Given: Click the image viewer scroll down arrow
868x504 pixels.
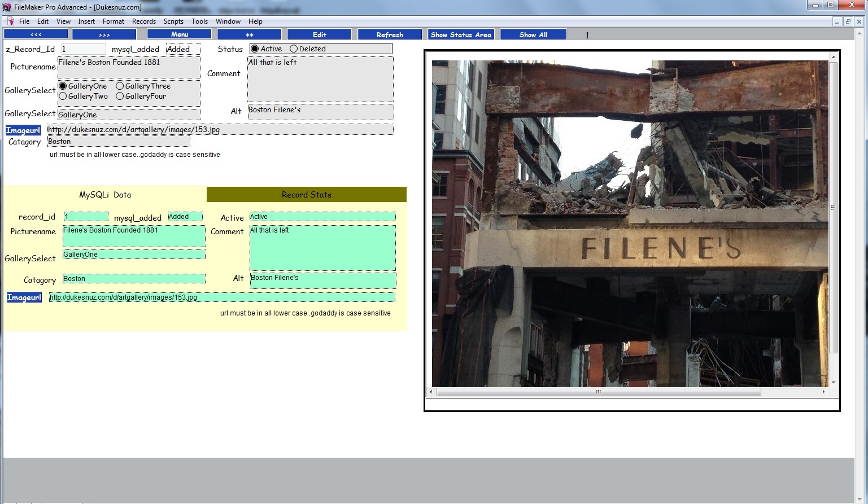Looking at the screenshot, I should click(833, 383).
